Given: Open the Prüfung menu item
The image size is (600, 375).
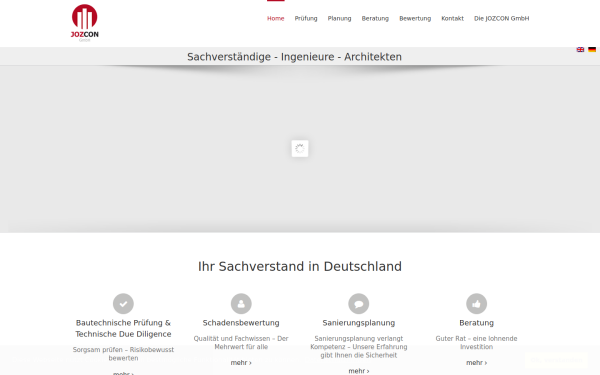Looking at the screenshot, I should point(306,18).
